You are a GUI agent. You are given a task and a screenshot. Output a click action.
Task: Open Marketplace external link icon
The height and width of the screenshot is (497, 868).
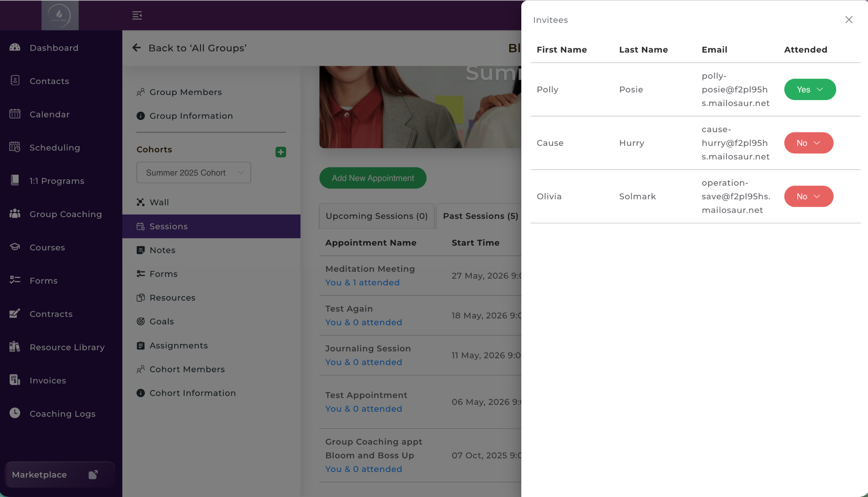click(93, 475)
